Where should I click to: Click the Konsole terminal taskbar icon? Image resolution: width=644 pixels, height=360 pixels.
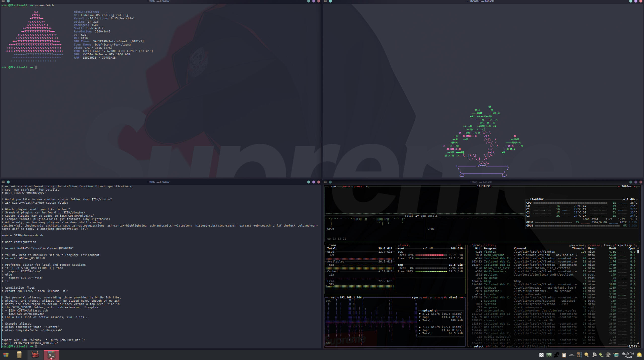(x=51, y=355)
